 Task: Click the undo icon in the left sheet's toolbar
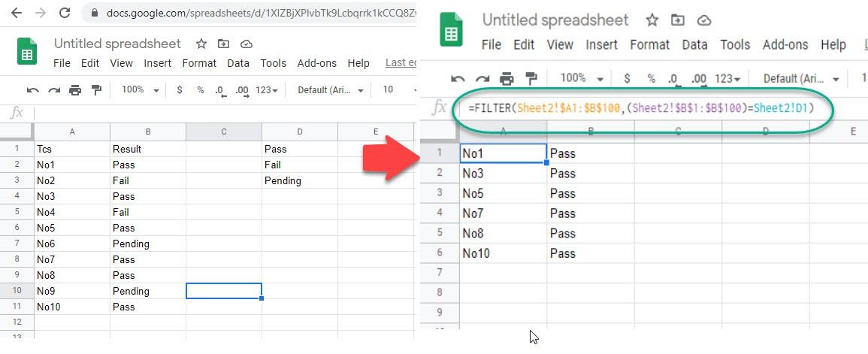33,90
